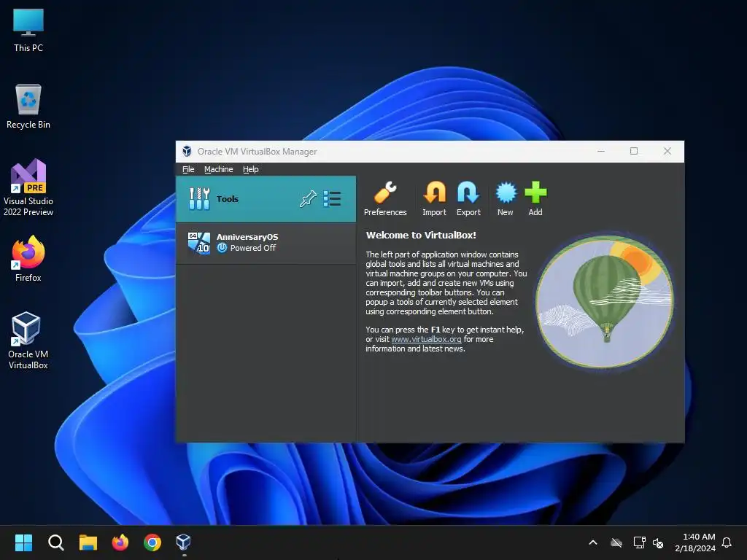
Task: Open the File menu
Action: pyautogui.click(x=188, y=169)
